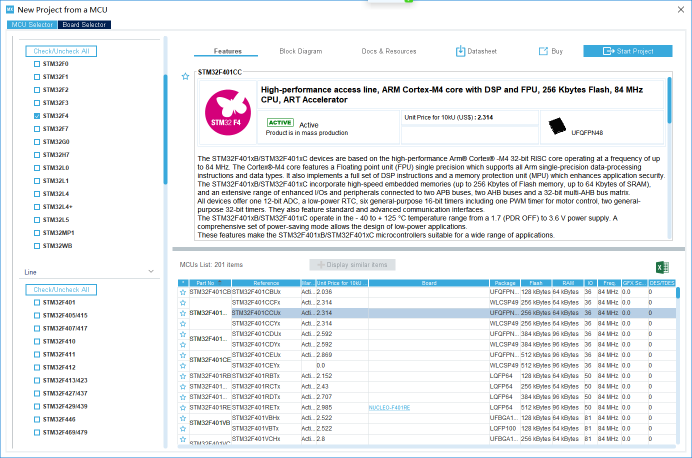Check the STM32F1 series checkbox

37,77
